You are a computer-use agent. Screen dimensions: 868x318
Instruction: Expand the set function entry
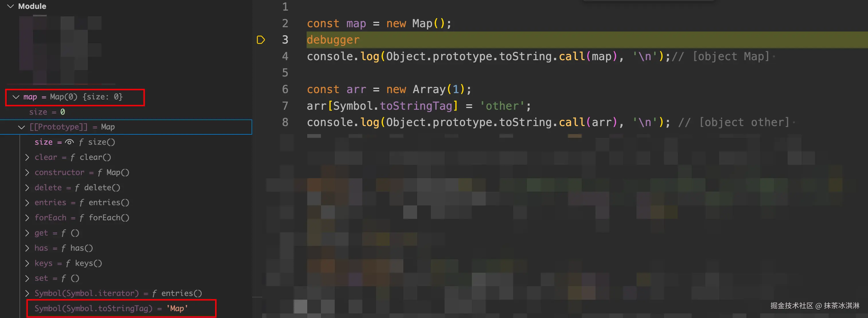27,278
